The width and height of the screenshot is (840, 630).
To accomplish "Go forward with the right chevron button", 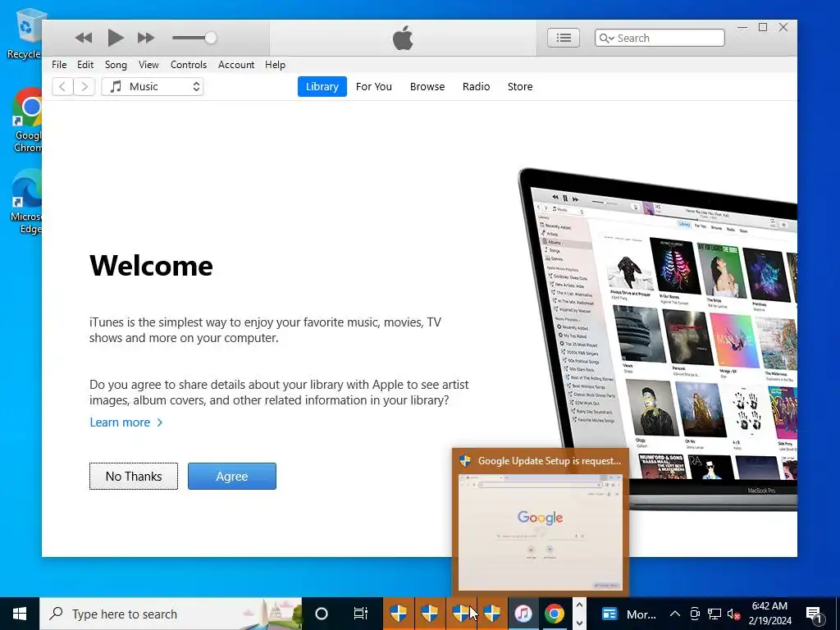I will [84, 86].
